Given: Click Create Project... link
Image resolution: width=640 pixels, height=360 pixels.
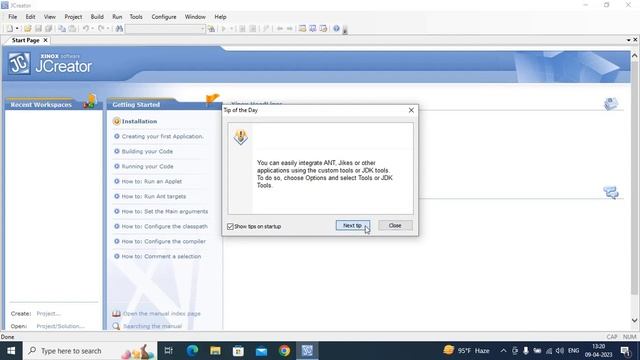Looking at the screenshot, I should click(x=49, y=313).
